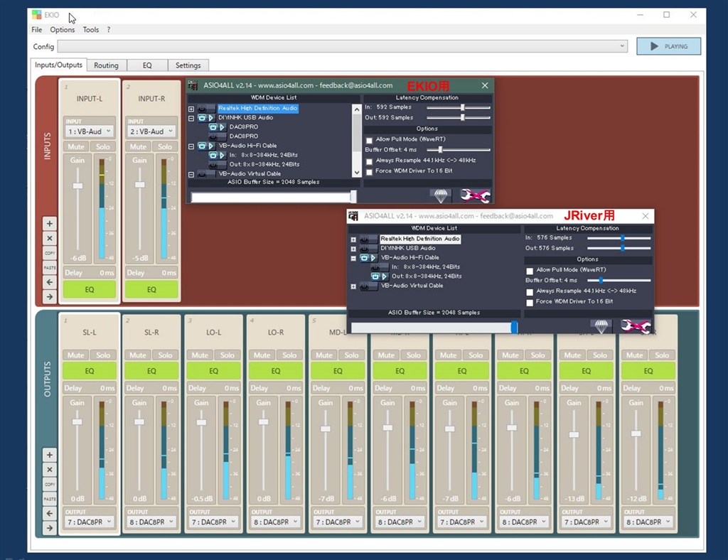This screenshot has width=728, height=560.
Task: Enable Allow Pull Mode (WaveRT) in the EKIO用 window
Action: (x=369, y=140)
